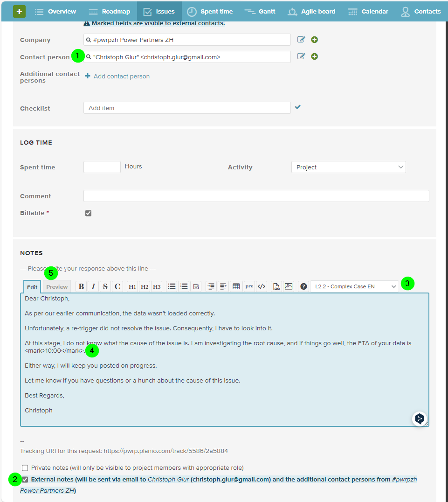The height and width of the screenshot is (502, 448).
Task: Click the unquote outdent button
Action: pyautogui.click(x=223, y=286)
